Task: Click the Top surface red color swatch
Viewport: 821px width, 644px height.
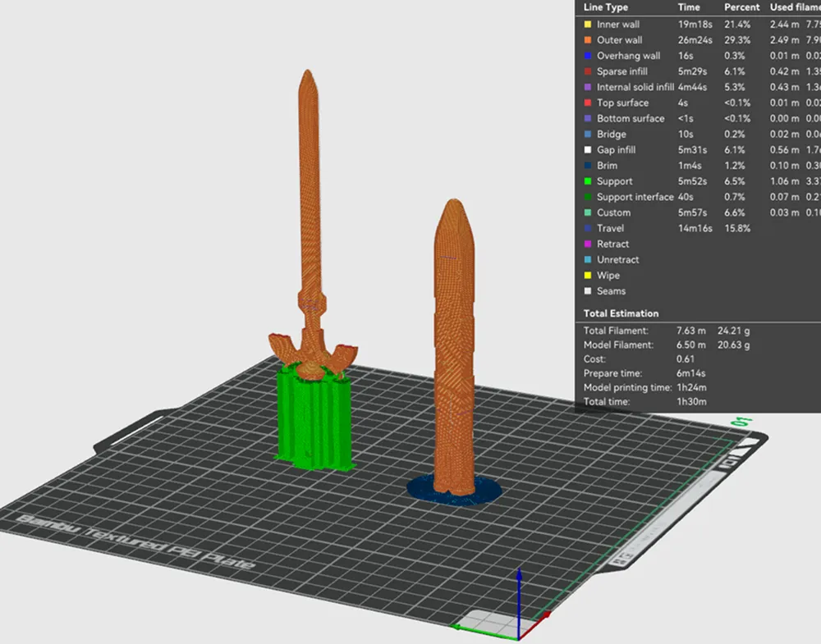Action: (x=586, y=103)
